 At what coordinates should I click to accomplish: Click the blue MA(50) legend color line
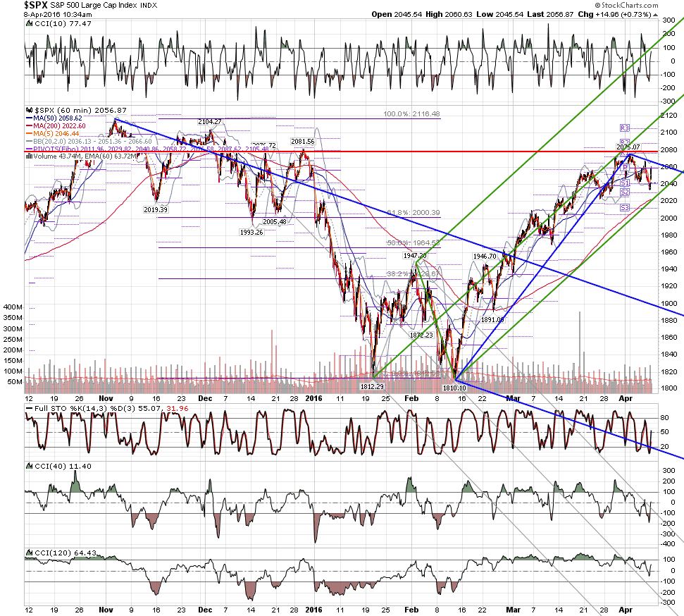tap(30, 118)
